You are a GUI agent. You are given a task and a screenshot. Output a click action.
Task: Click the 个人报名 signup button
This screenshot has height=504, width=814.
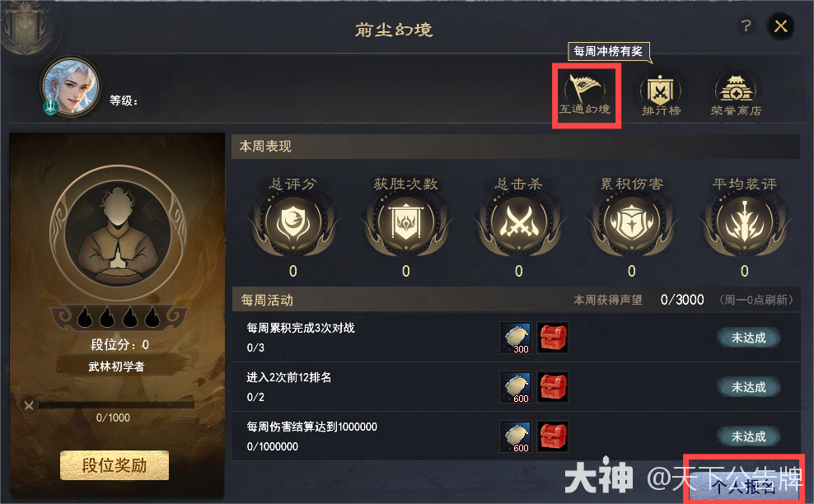744,485
